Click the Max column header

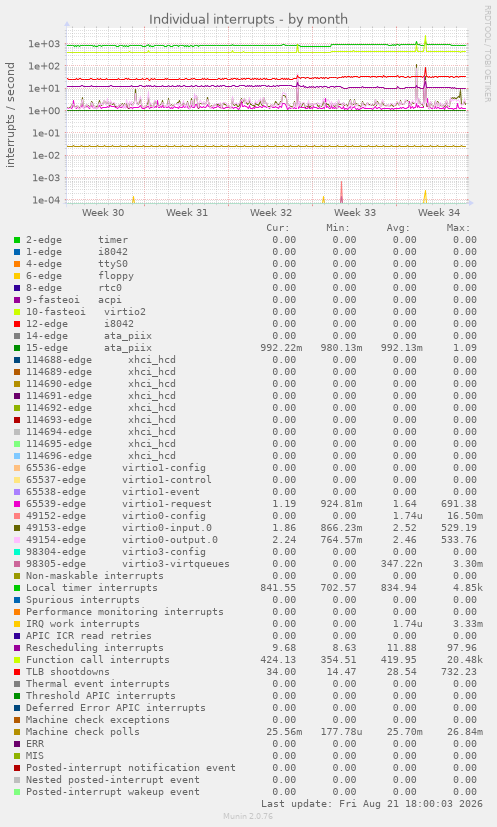pos(457,228)
